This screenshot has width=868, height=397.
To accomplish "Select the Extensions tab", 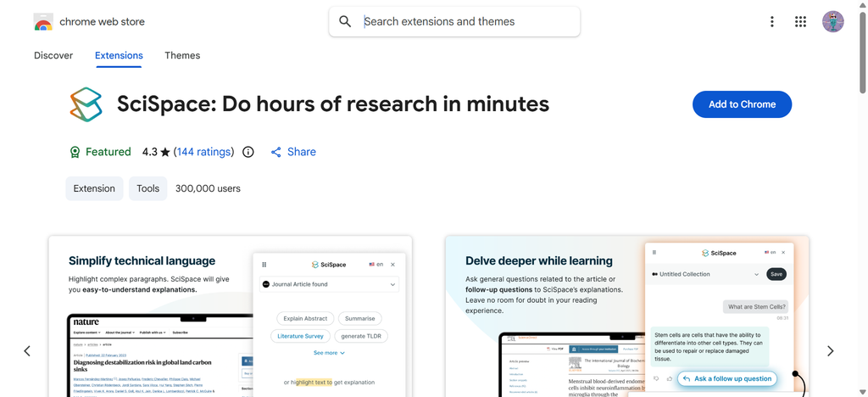I will [119, 55].
